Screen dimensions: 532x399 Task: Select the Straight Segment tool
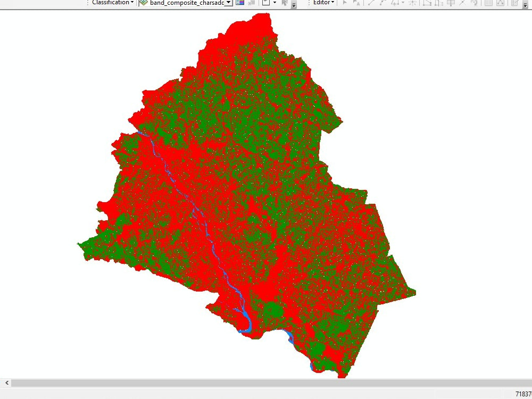(x=370, y=3)
